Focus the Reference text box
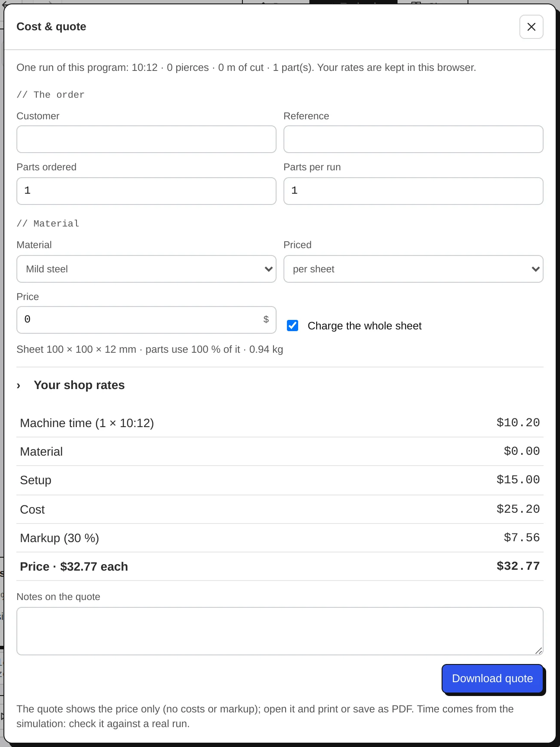The image size is (560, 747). coord(414,139)
